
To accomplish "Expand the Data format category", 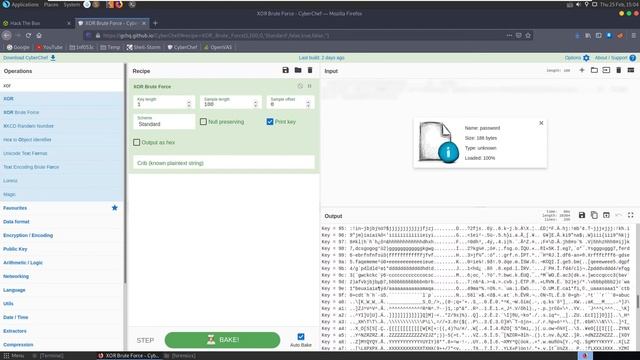I will (x=61, y=222).
